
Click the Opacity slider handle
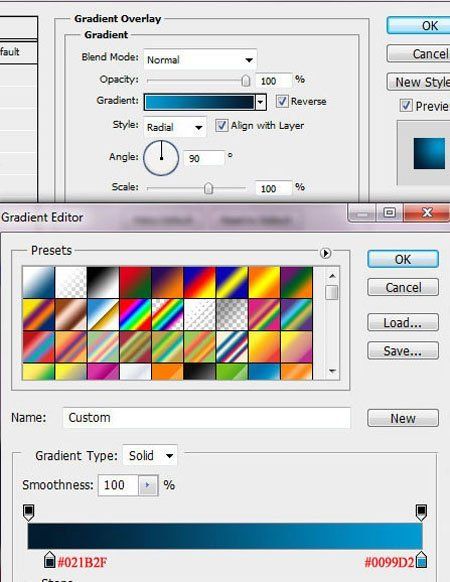245,81
